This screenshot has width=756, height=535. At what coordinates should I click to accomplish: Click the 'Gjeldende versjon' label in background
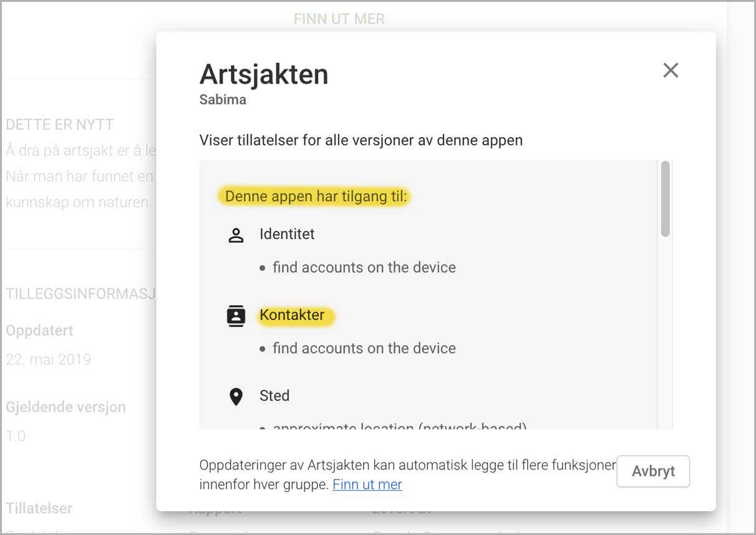65,407
